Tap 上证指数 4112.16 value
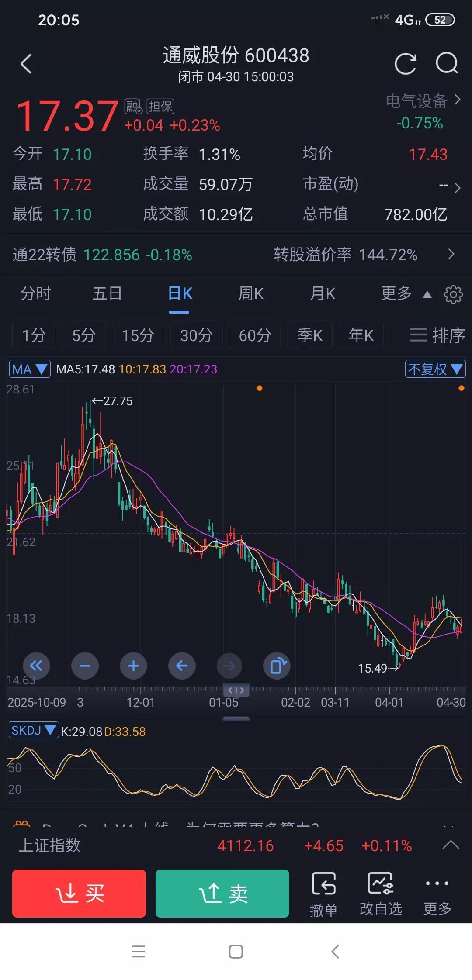 click(x=246, y=846)
